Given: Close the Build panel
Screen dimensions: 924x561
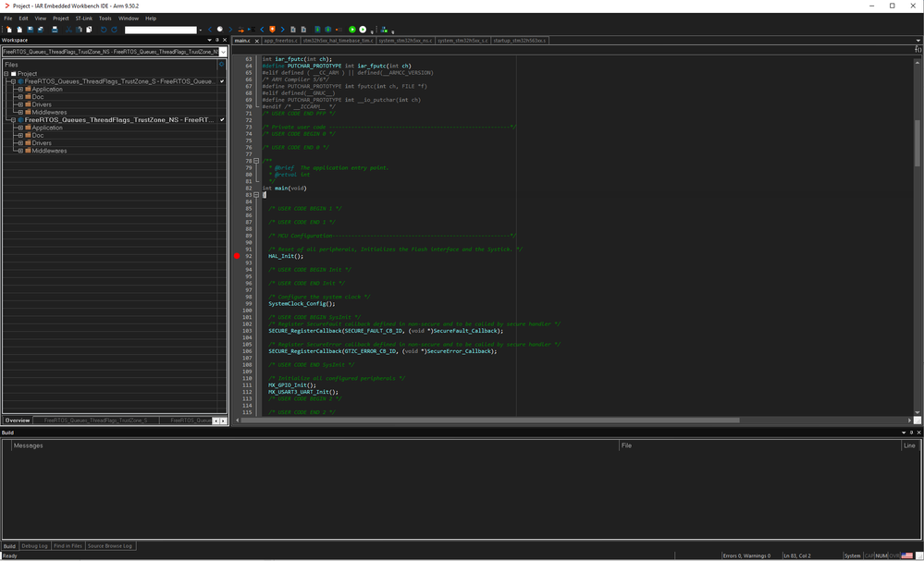Looking at the screenshot, I should [x=918, y=433].
